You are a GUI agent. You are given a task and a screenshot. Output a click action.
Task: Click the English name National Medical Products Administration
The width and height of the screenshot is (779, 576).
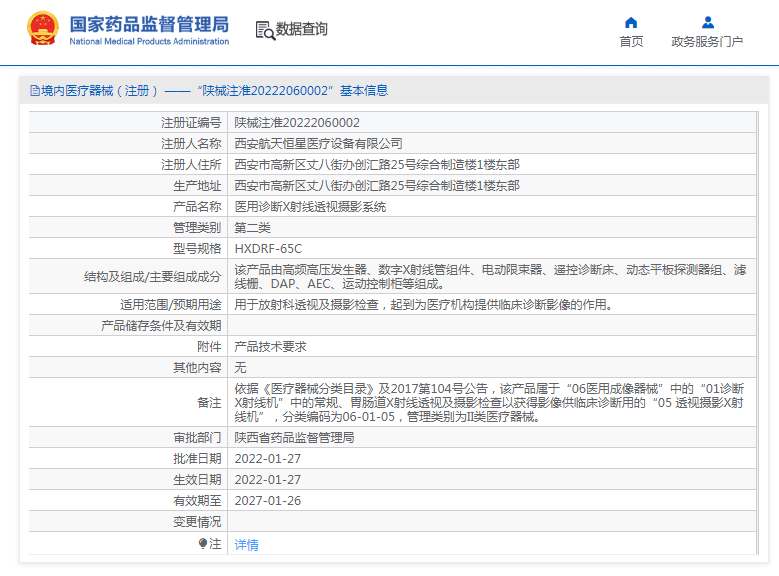tap(149, 41)
